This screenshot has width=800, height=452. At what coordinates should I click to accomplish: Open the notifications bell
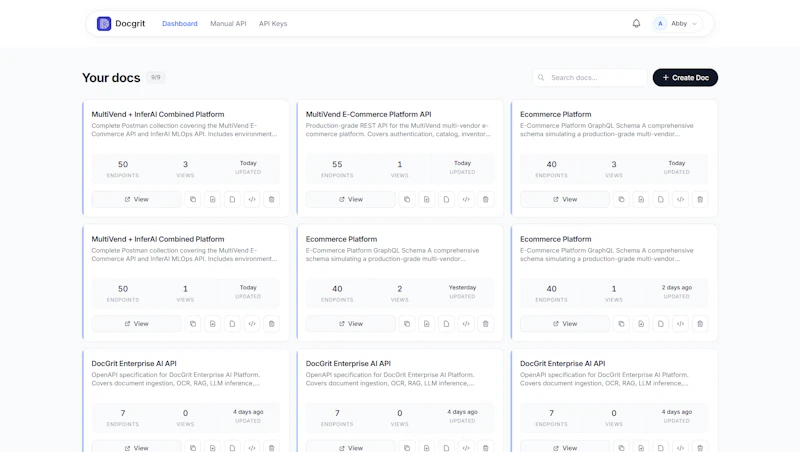point(636,23)
